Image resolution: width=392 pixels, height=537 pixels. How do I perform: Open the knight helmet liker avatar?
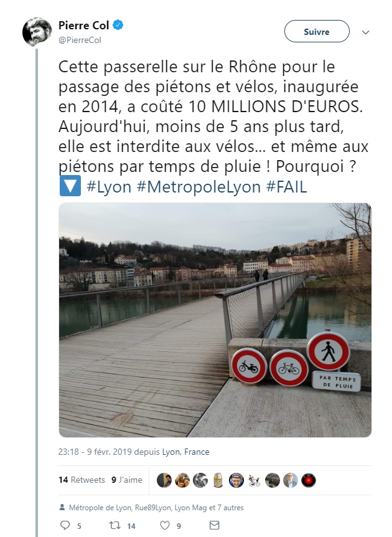pyautogui.click(x=218, y=480)
